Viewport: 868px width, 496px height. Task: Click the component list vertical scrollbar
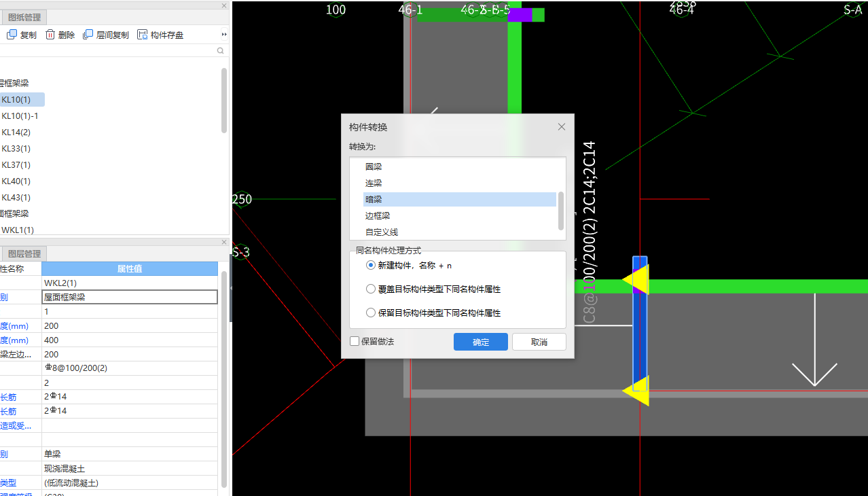224,101
